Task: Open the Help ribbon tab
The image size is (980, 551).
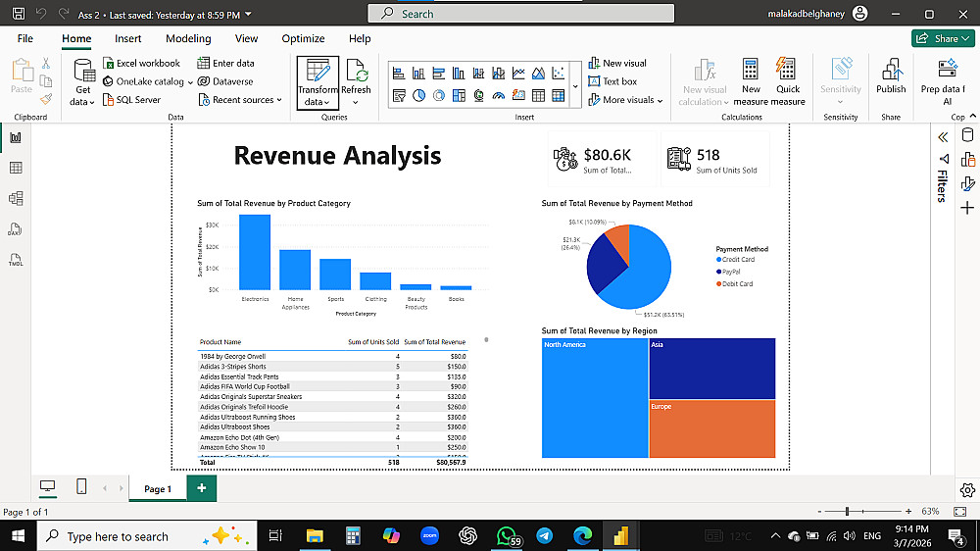Action: pyautogui.click(x=360, y=39)
